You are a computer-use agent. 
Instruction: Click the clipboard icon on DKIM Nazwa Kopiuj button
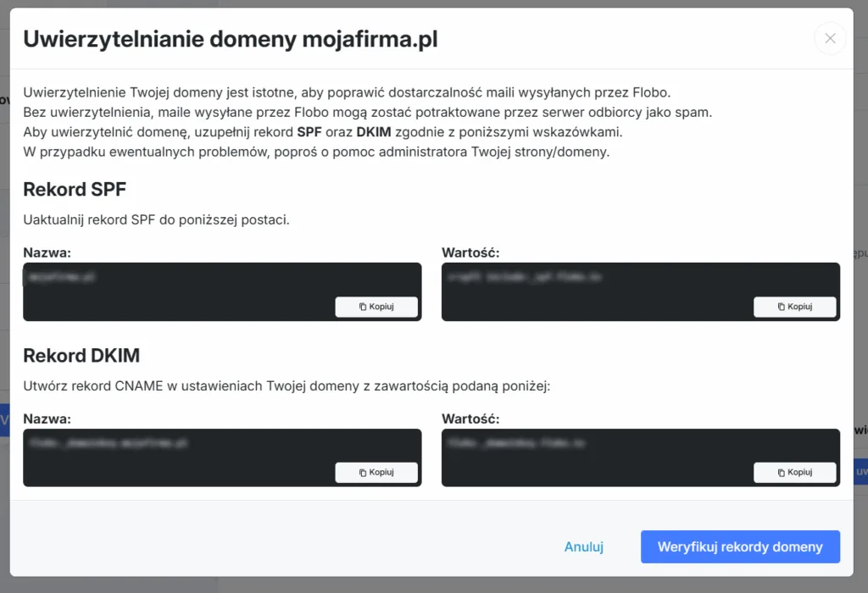361,472
